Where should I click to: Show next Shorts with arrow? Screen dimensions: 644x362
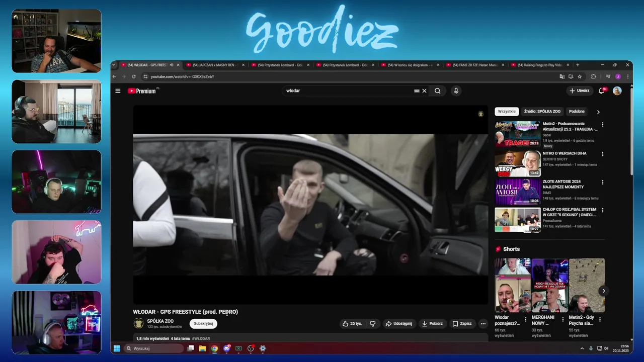click(x=603, y=291)
